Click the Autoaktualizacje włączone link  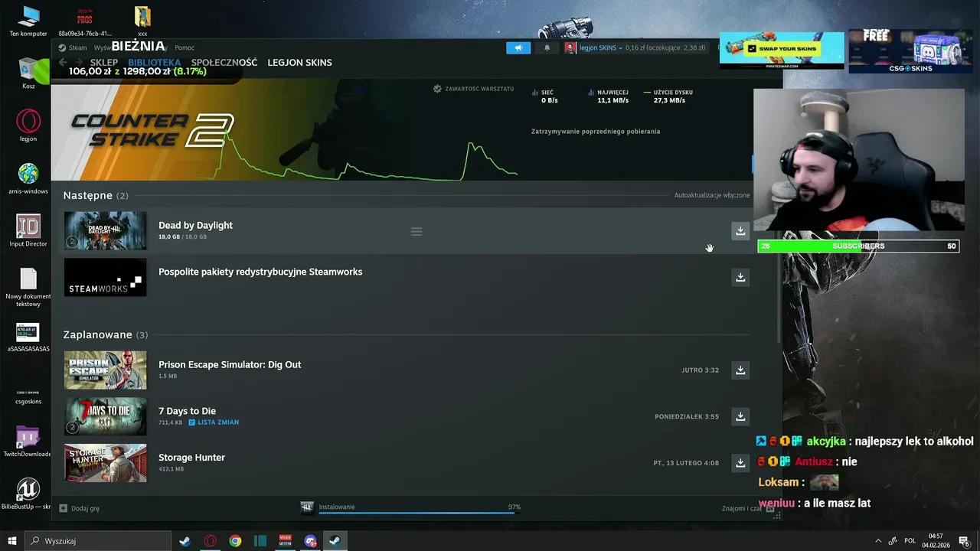[712, 195]
